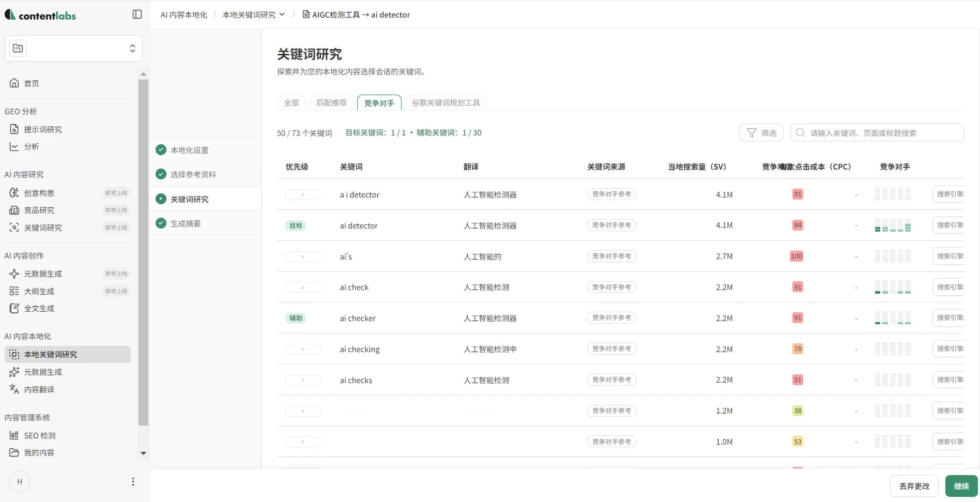The width and height of the screenshot is (980, 502).
Task: Select the 内容翻译 translation icon
Action: coord(14,389)
